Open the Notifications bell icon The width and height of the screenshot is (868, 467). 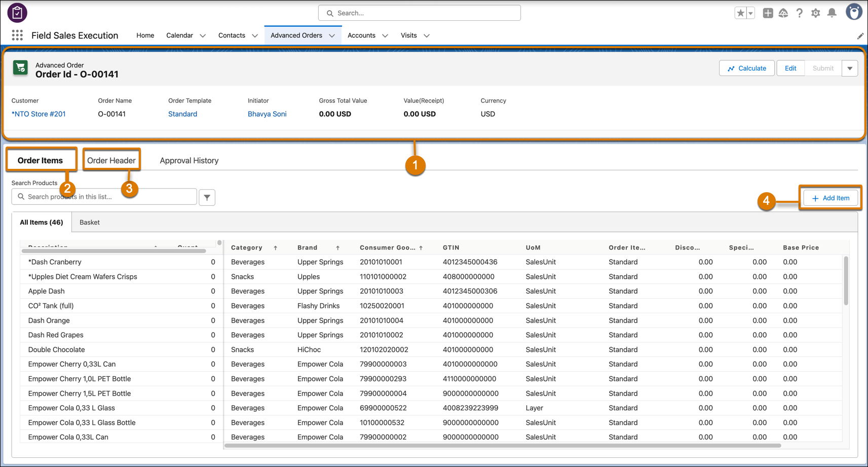832,13
